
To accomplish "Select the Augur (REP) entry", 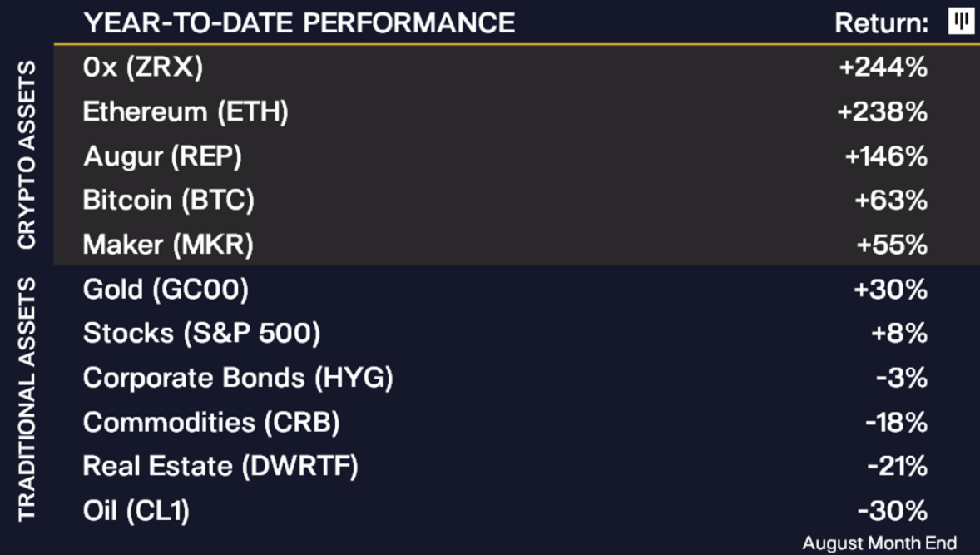I will (162, 156).
